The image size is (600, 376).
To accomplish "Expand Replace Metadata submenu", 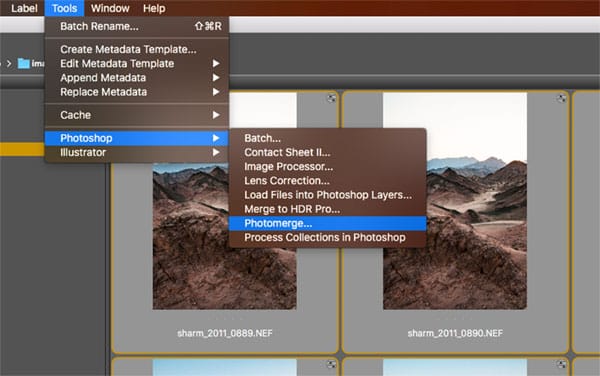I will pos(137,92).
